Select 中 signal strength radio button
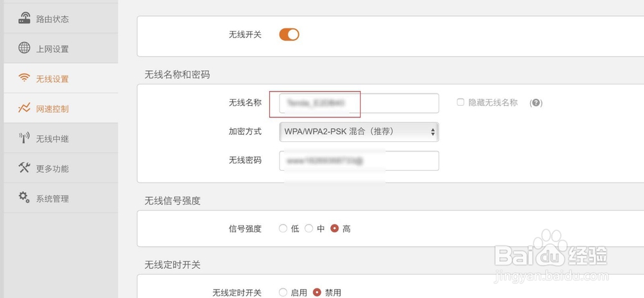This screenshot has width=644, height=298. pyautogui.click(x=308, y=228)
